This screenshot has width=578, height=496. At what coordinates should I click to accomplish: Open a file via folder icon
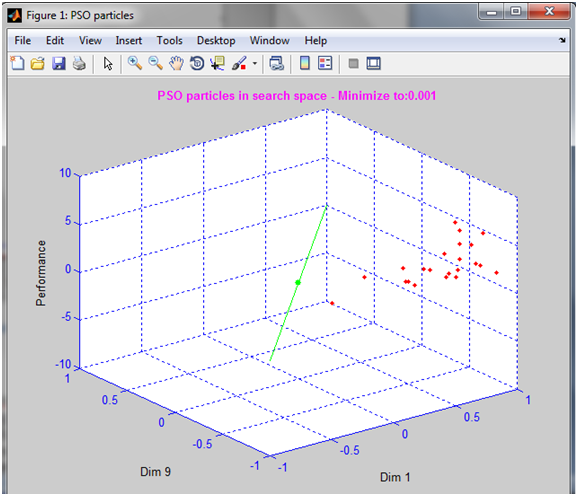pyautogui.click(x=38, y=63)
